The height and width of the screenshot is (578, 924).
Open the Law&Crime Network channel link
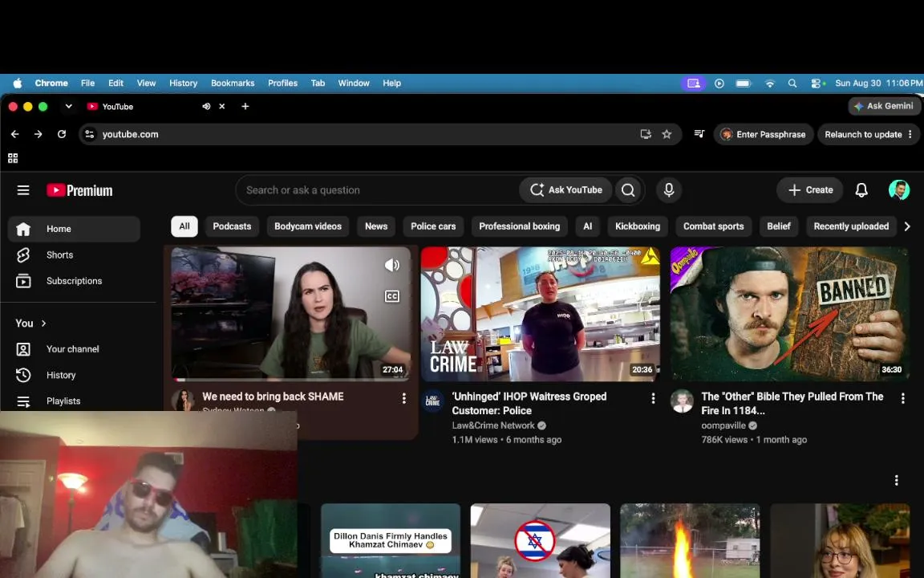[x=493, y=425]
